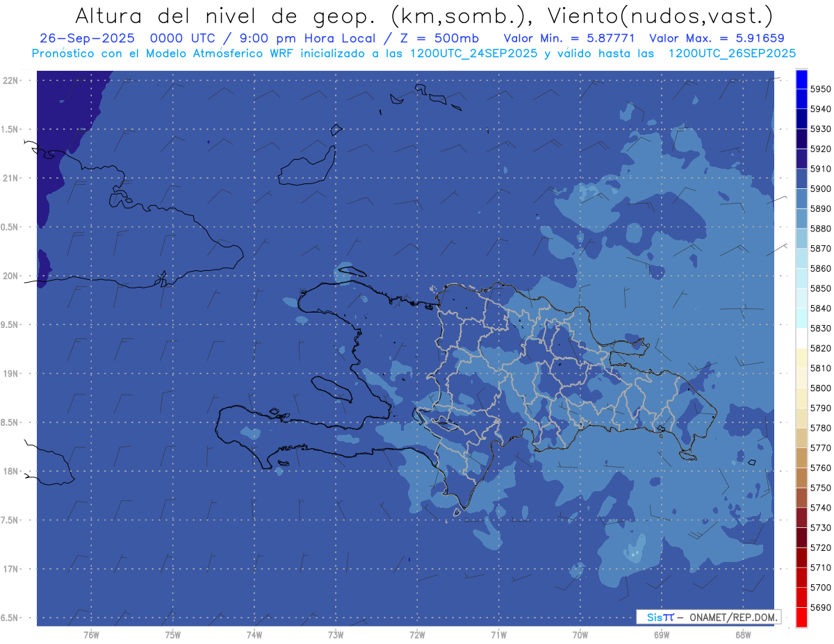The width and height of the screenshot is (834, 644).
Task: Click the '19N' latitude axis label
Action: [x=10, y=374]
